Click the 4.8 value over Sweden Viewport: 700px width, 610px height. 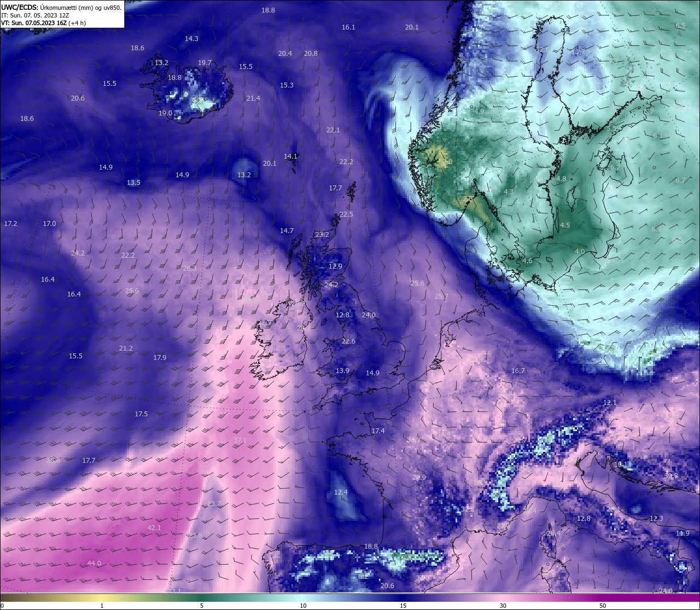click(x=561, y=178)
